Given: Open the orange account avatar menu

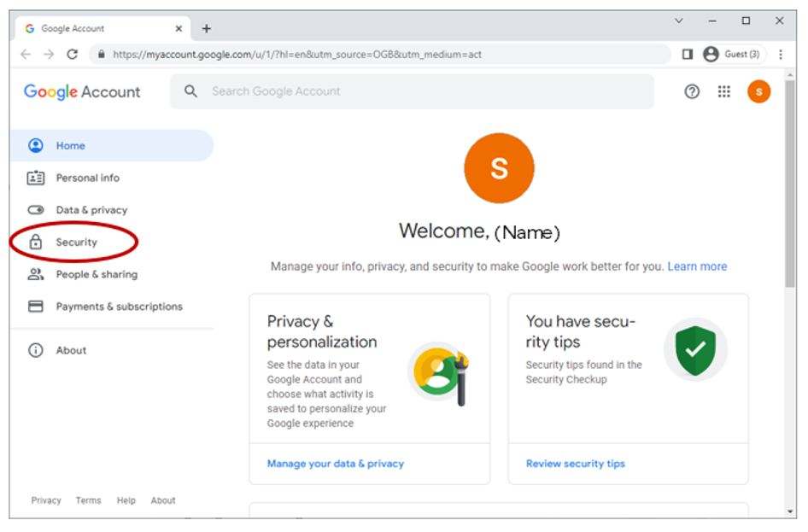Looking at the screenshot, I should pos(758,92).
